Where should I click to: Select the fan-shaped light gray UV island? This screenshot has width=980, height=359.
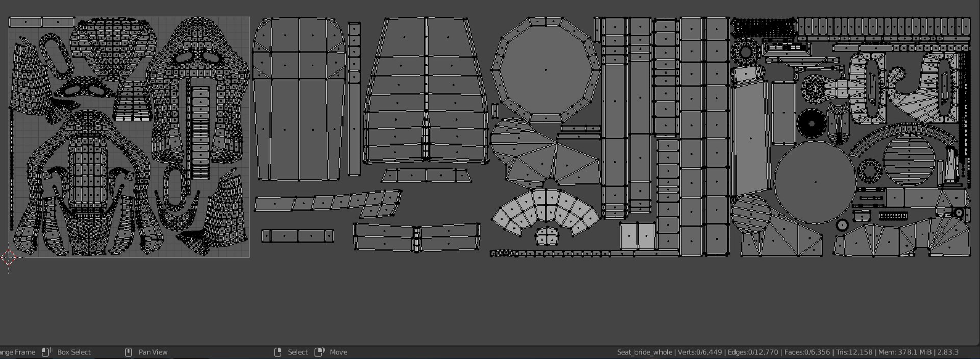545,212
